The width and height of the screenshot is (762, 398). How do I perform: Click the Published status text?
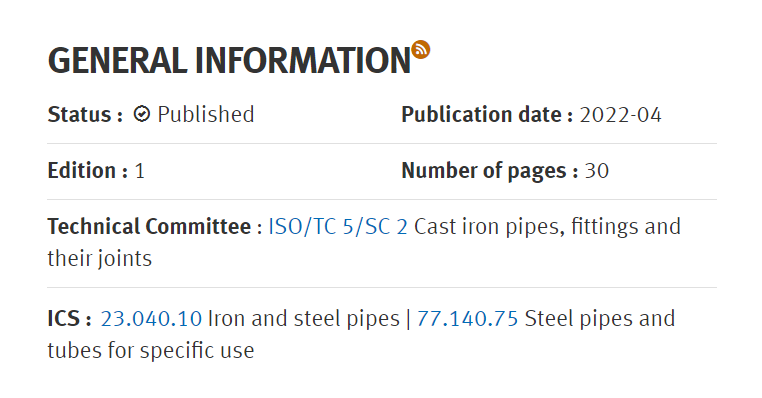[x=206, y=115]
